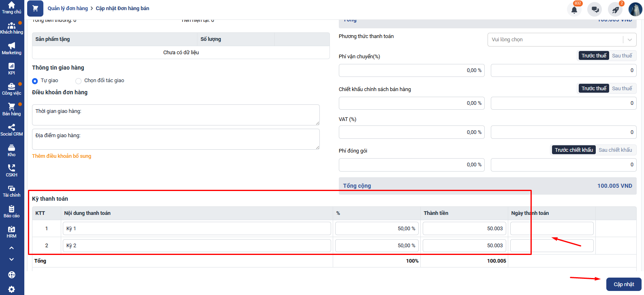Open CSKH customer care module
Image resolution: width=644 pixels, height=295 pixels.
point(11,170)
